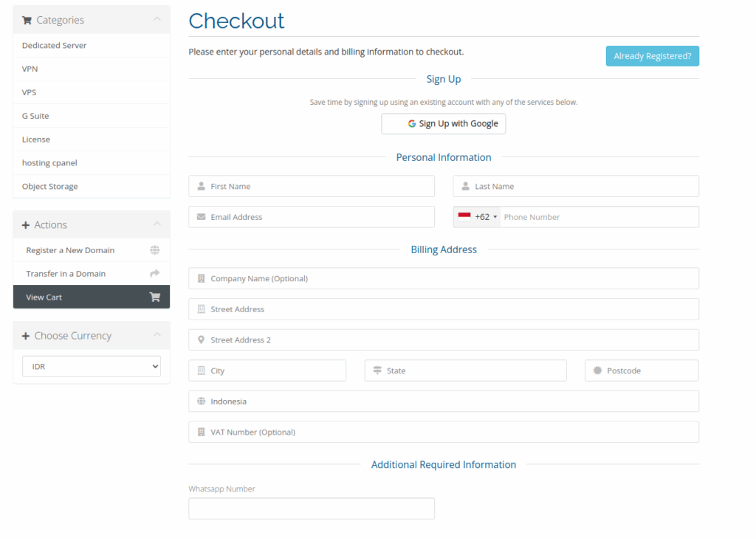The image size is (756, 541).
Task: Click the globe icon in the country field
Action: [x=201, y=402]
